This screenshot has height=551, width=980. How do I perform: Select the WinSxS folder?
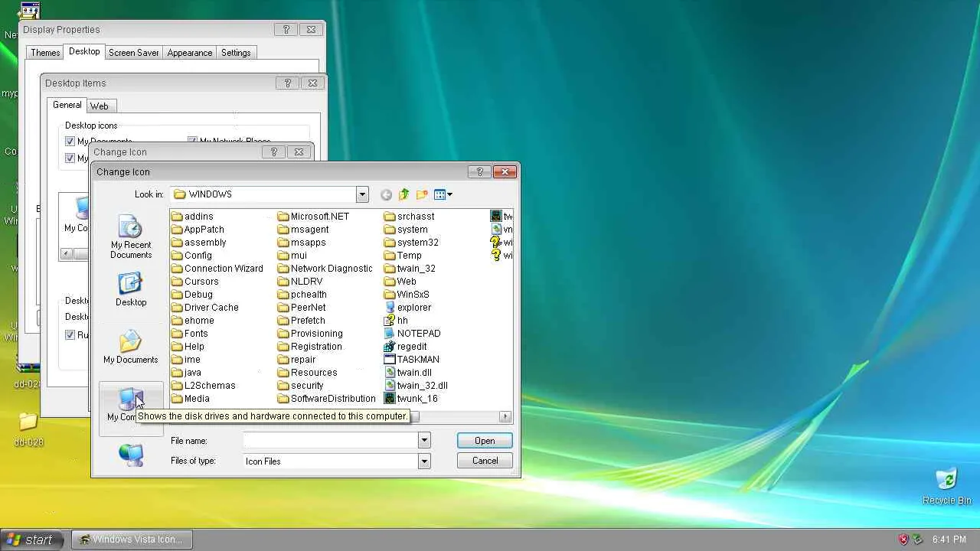[407, 295]
